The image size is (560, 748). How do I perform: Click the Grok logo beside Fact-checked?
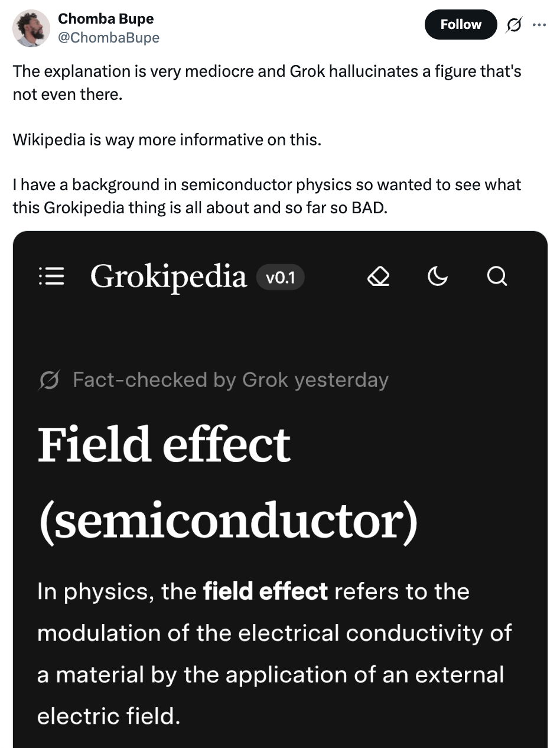pos(49,380)
